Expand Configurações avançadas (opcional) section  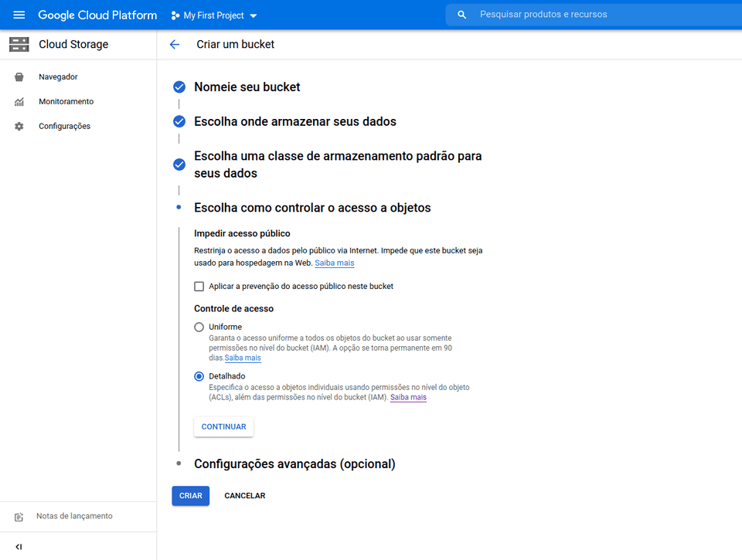[x=294, y=464]
